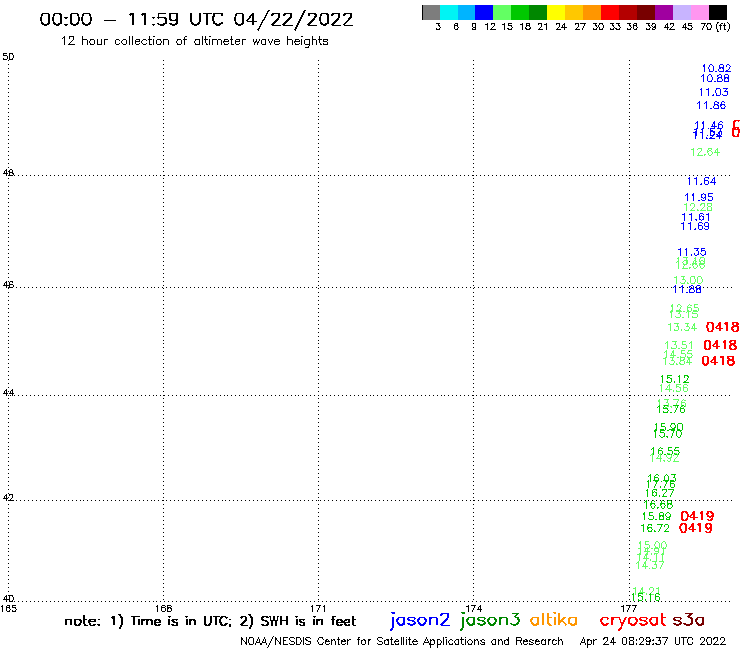Click the note 'Time is in UTC; SWH is in feet'
Image resolution: width=740 pixels, height=650 pixels.
[210, 621]
